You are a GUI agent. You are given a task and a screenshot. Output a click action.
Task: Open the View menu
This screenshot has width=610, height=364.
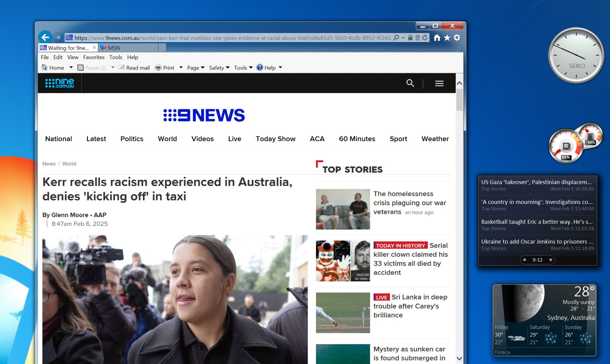tap(73, 57)
